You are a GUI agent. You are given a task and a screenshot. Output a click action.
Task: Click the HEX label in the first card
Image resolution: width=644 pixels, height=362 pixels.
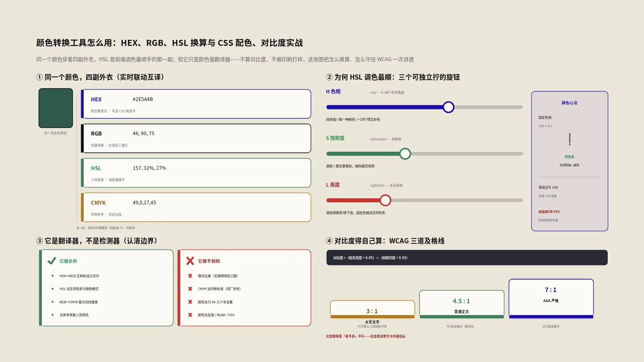96,99
